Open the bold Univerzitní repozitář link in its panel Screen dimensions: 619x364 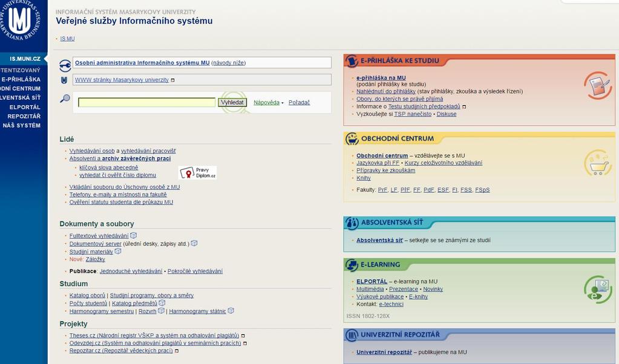pos(384,352)
